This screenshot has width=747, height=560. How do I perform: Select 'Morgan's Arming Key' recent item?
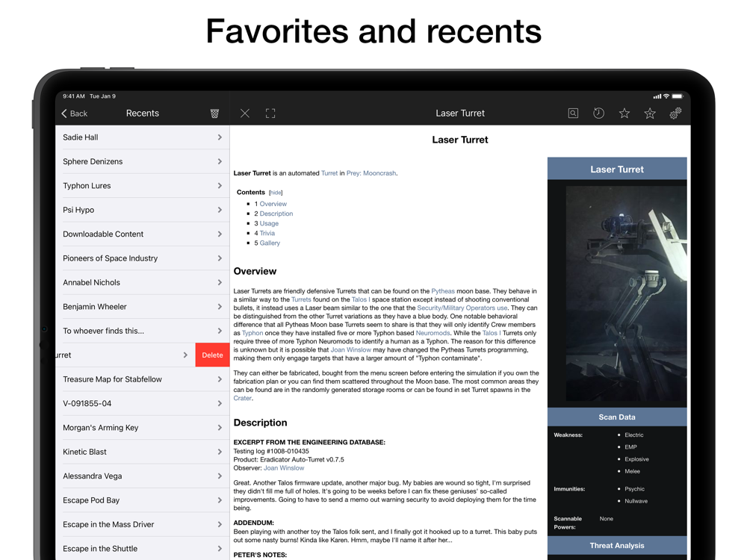point(143,428)
